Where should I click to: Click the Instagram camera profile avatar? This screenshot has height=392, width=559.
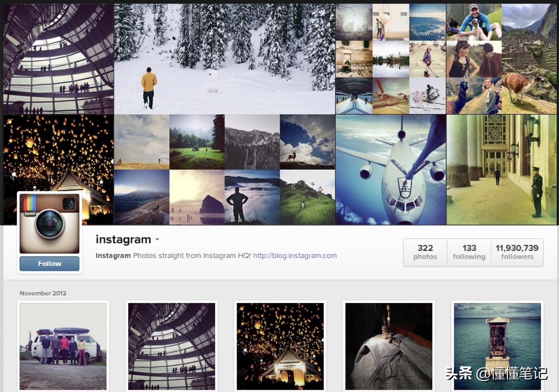click(50, 224)
